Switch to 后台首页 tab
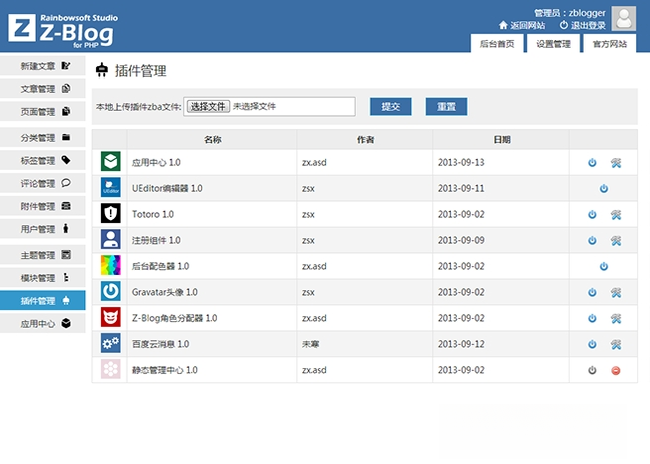 tap(497, 44)
